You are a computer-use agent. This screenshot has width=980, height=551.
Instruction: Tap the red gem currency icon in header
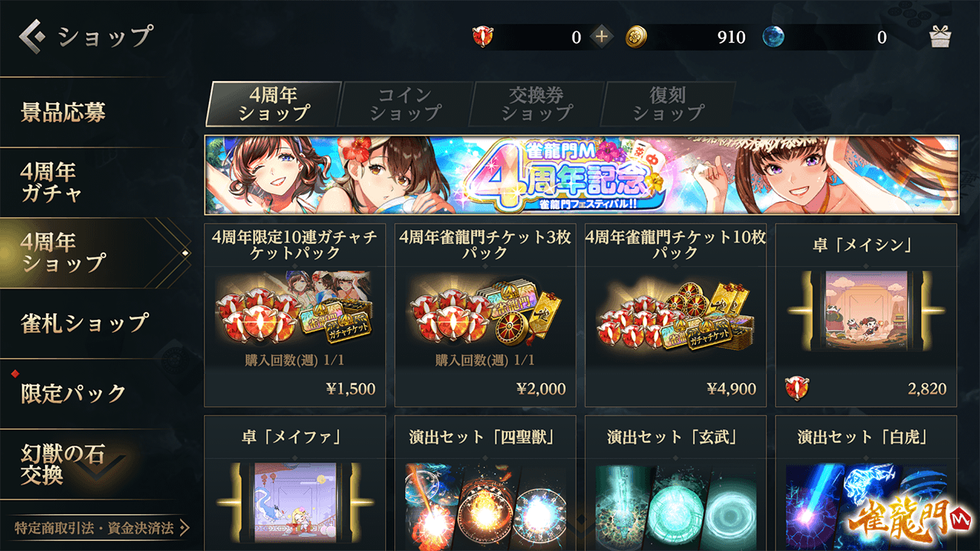(x=483, y=37)
